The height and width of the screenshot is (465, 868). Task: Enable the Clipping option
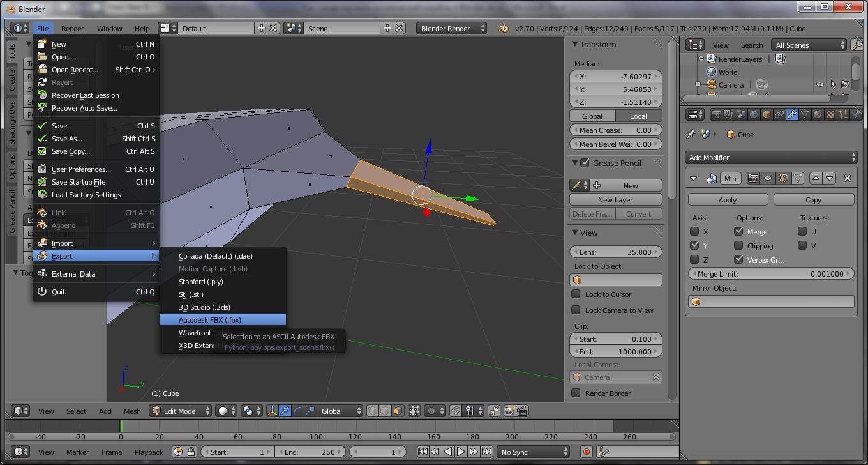(738, 245)
